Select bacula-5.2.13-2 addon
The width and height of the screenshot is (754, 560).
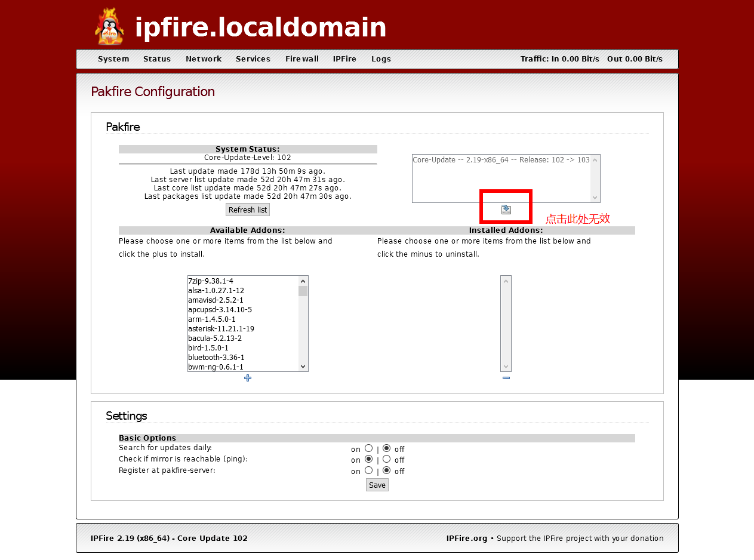(x=243, y=338)
